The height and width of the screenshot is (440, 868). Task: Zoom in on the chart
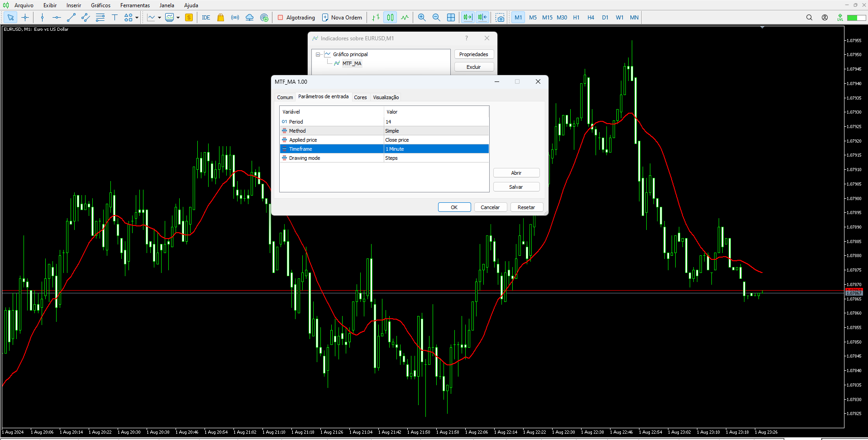click(421, 17)
